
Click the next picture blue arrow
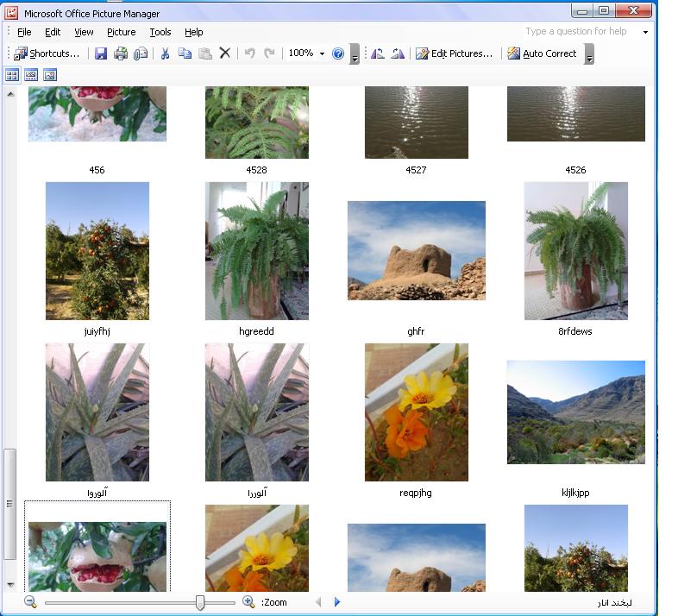337,601
